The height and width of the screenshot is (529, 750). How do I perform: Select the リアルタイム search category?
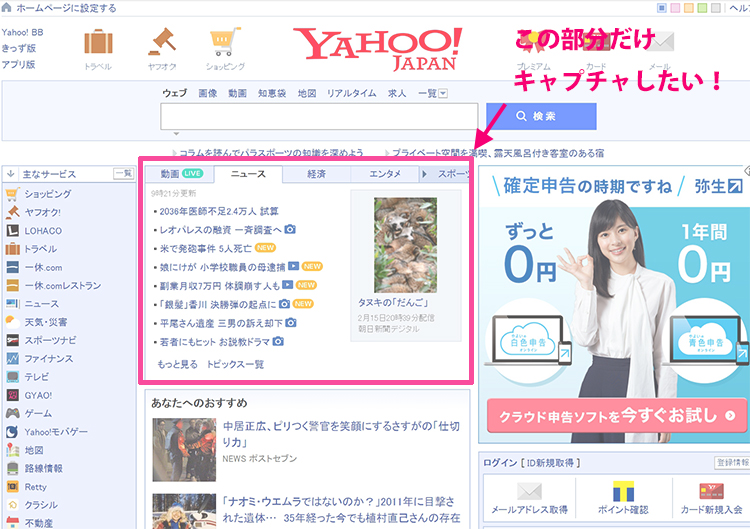click(x=351, y=93)
